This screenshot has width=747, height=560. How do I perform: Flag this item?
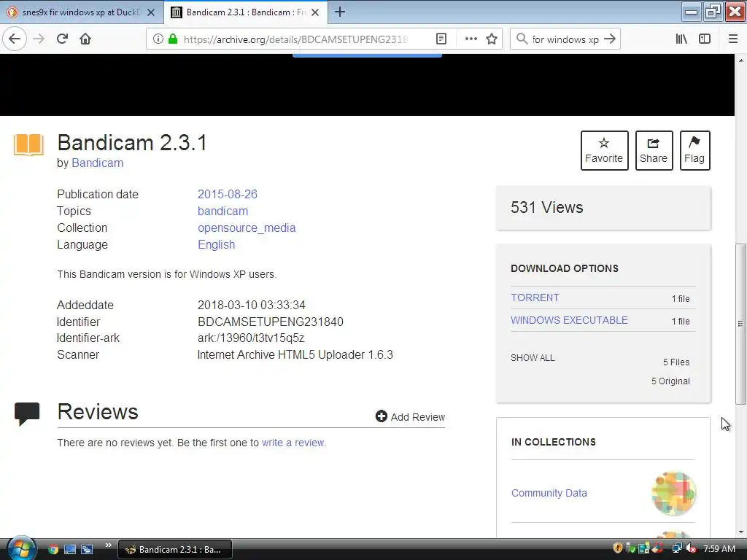pos(694,150)
